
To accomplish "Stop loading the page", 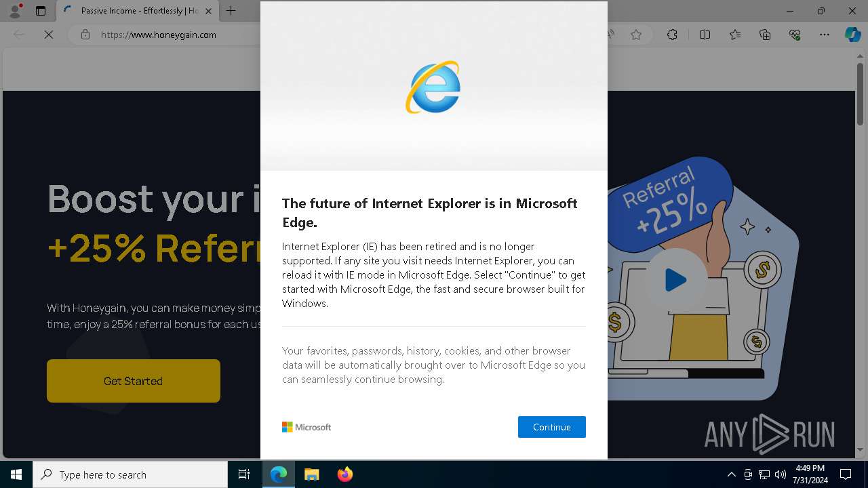I will 49,35.
